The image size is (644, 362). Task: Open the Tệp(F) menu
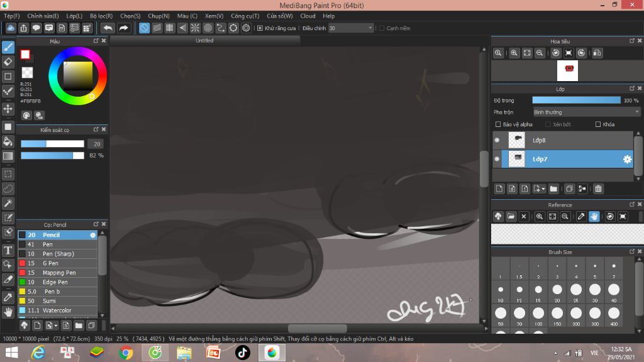[12, 16]
